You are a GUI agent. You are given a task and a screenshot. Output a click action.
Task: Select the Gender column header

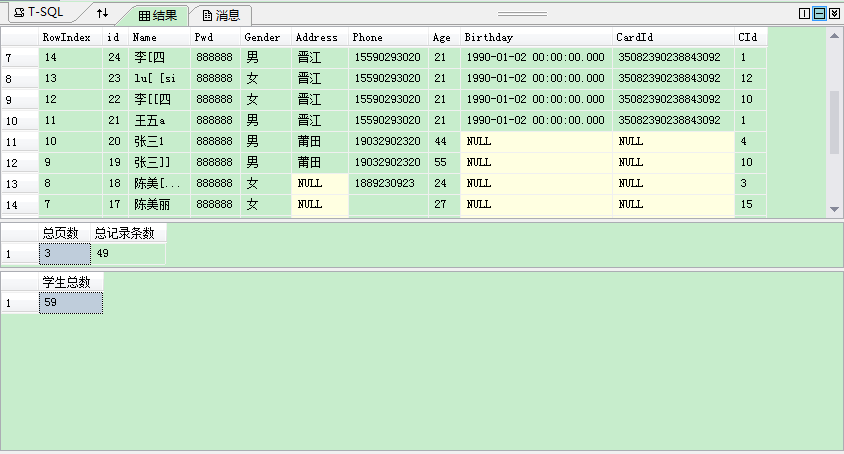point(266,37)
